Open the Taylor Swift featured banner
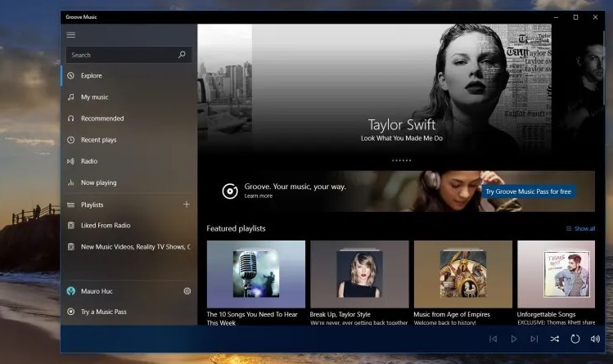 coord(402,88)
